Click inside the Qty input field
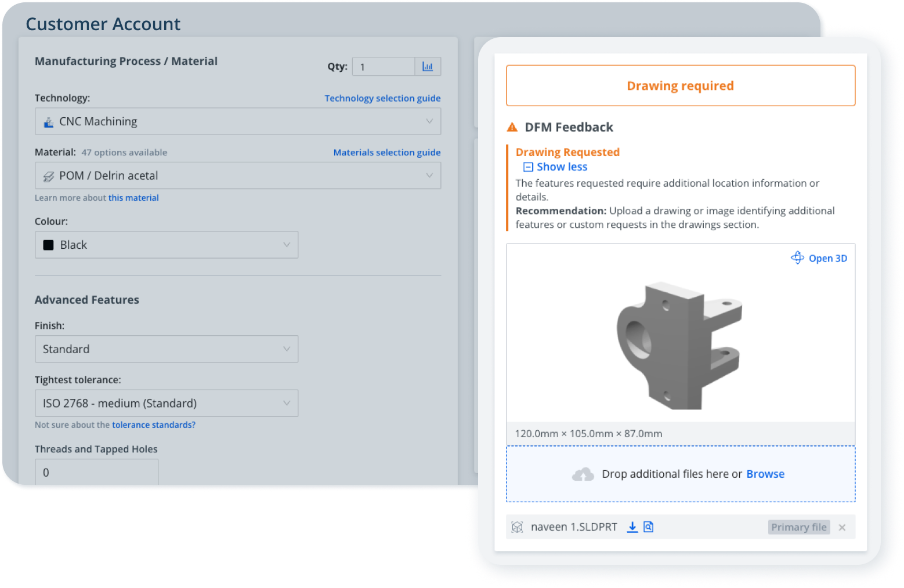 [x=383, y=66]
